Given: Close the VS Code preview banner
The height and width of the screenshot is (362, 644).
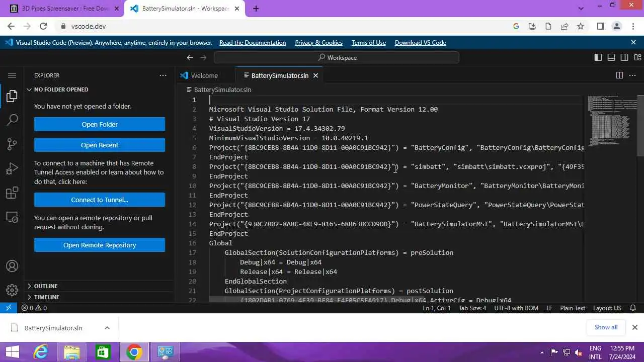Looking at the screenshot, I should click(x=633, y=43).
